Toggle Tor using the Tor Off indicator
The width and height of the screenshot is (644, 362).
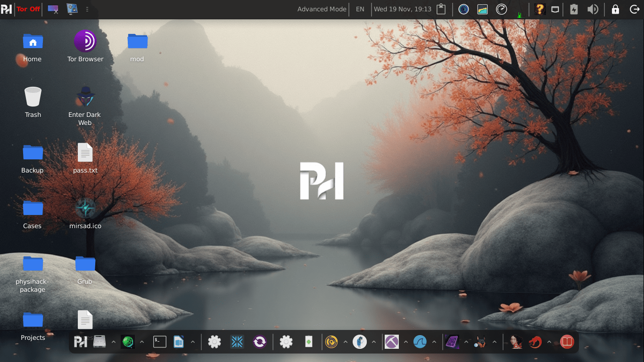click(28, 9)
